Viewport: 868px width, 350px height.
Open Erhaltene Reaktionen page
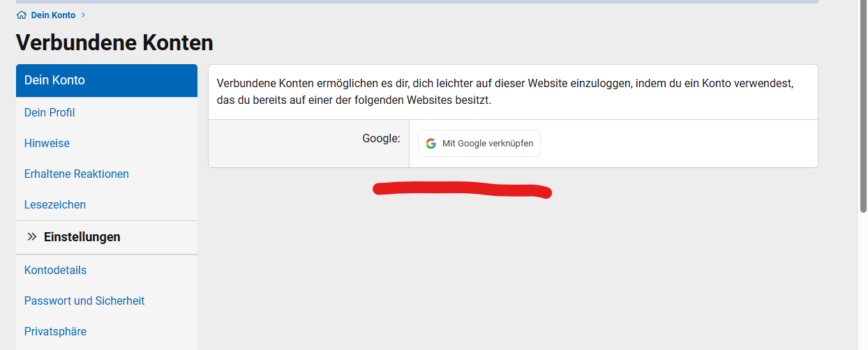pos(76,174)
